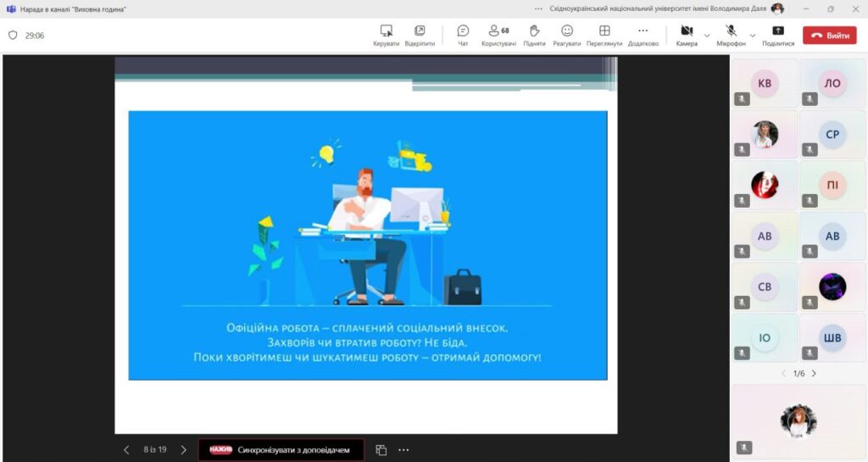Click the Share (Поділитися) icon
Viewport: 868px width, 462px height.
(x=778, y=31)
